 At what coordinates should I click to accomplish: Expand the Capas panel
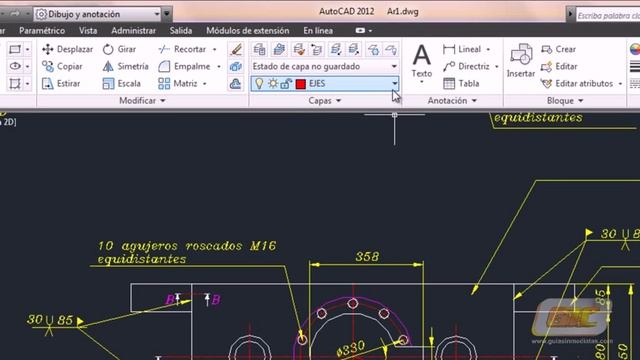click(x=324, y=101)
